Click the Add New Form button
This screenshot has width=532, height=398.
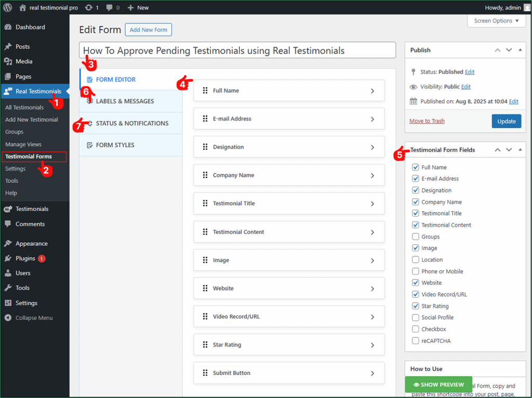click(148, 30)
